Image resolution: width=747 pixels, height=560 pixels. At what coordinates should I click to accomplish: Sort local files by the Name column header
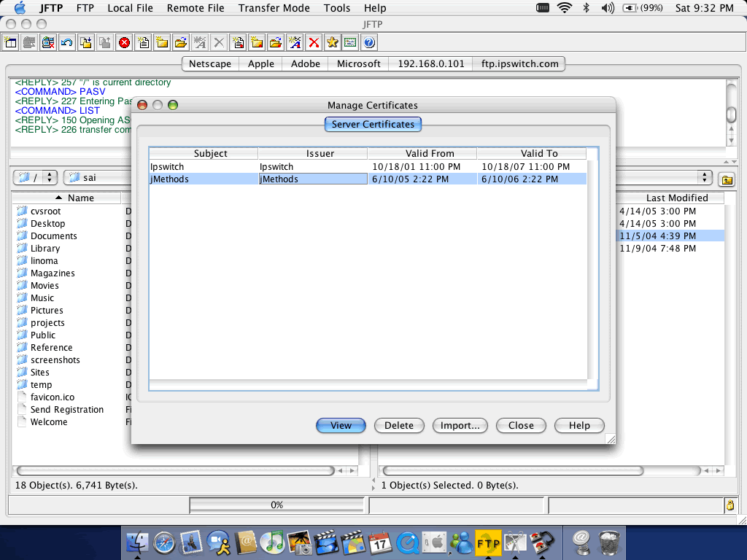point(66,198)
